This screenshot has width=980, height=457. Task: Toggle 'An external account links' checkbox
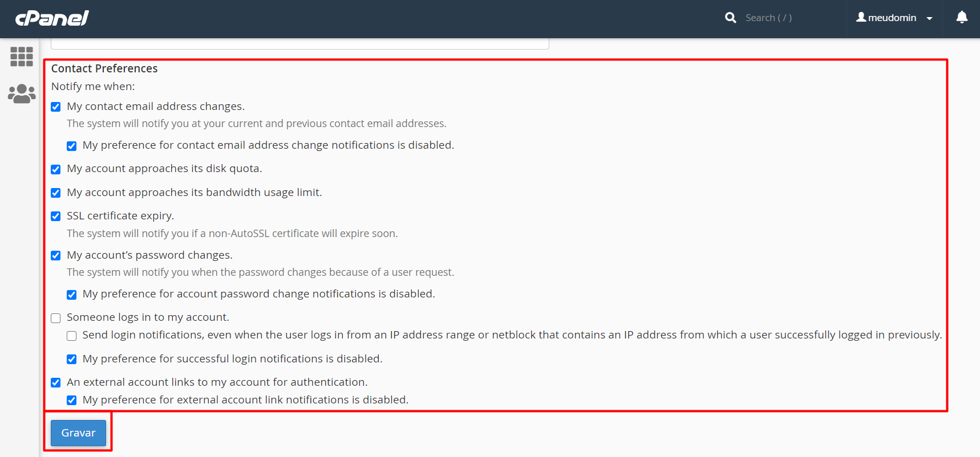[56, 383]
